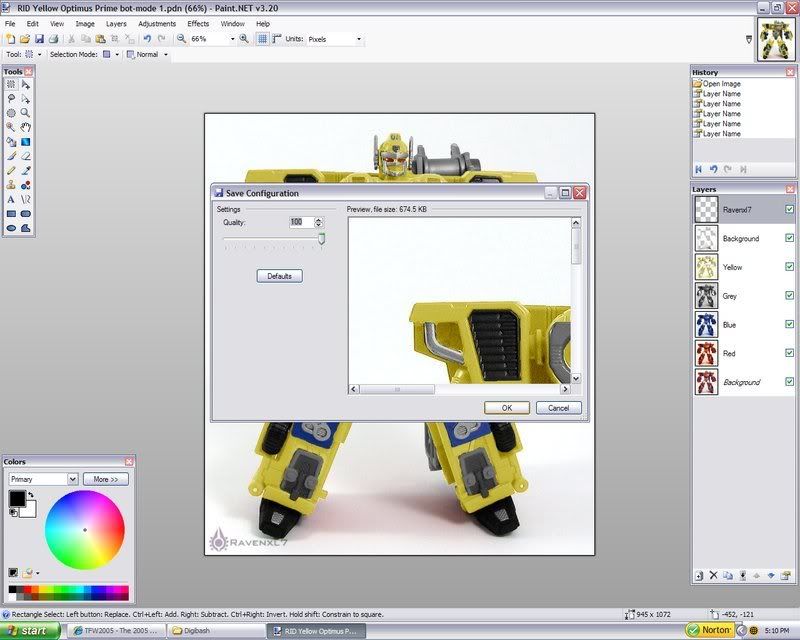Choose the Gradient tool
This screenshot has height=640, width=800.
click(x=26, y=142)
